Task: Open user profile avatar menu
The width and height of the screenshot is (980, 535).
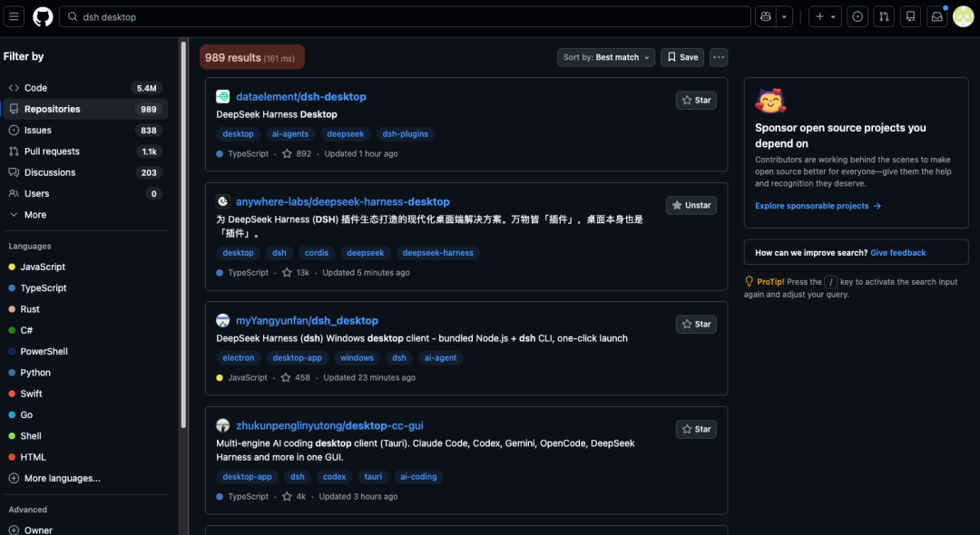Action: pyautogui.click(x=963, y=17)
